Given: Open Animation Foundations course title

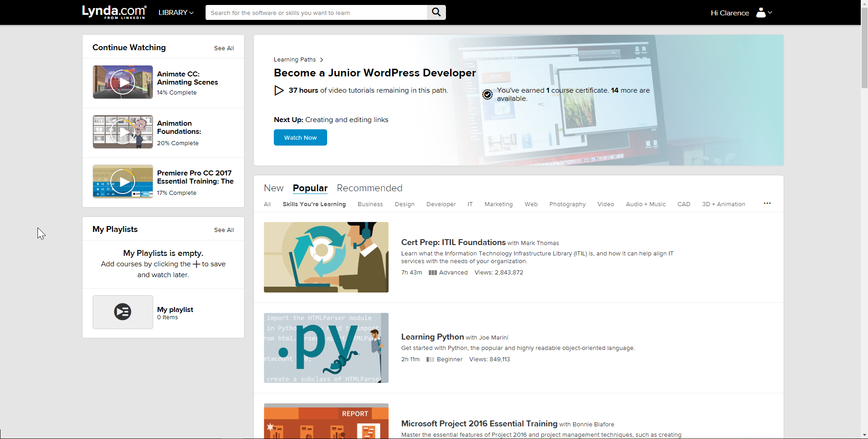Looking at the screenshot, I should pos(179,127).
